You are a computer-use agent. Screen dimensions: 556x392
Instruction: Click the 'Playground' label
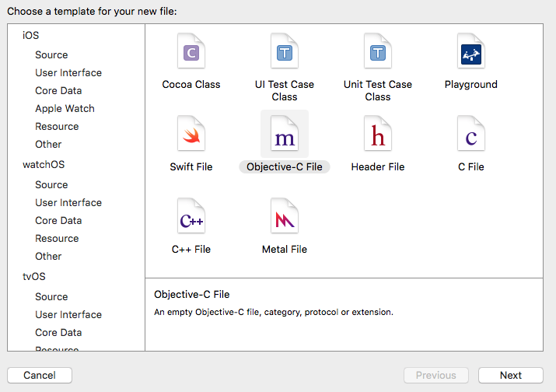471,85
